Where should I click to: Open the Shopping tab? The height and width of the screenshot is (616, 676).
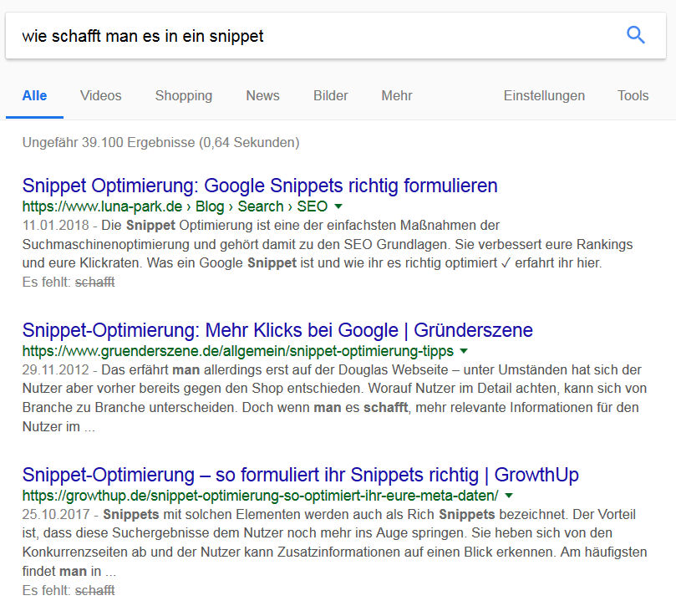click(x=184, y=95)
